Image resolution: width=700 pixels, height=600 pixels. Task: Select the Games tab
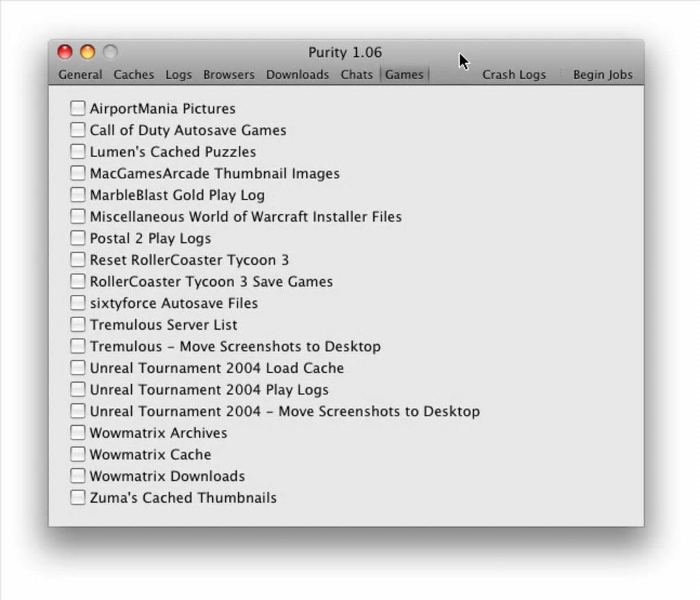404,75
